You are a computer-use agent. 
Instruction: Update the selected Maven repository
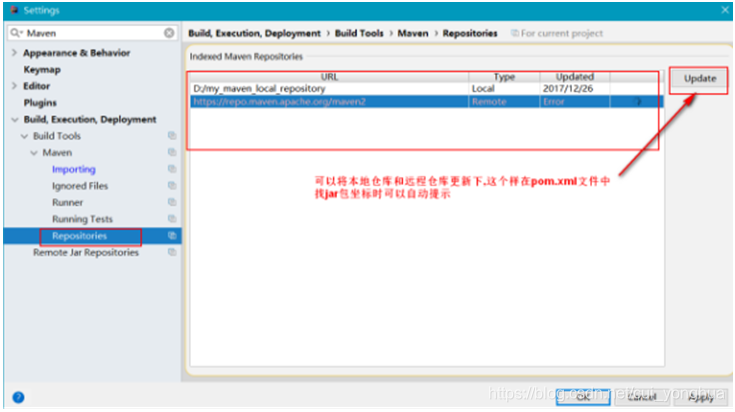(x=699, y=79)
